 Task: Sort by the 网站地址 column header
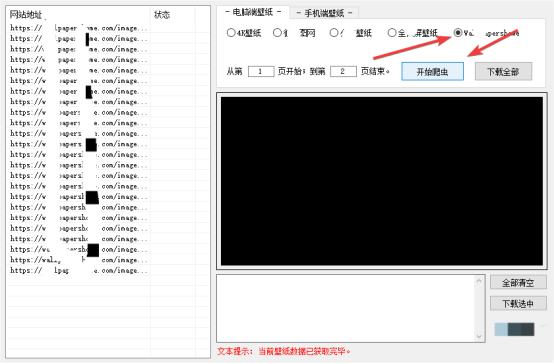[x=78, y=14]
